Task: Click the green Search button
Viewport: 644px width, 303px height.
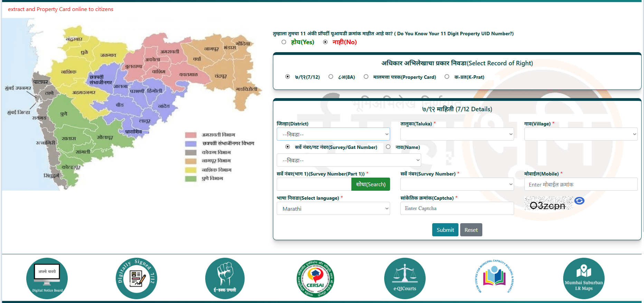Action: (x=370, y=184)
